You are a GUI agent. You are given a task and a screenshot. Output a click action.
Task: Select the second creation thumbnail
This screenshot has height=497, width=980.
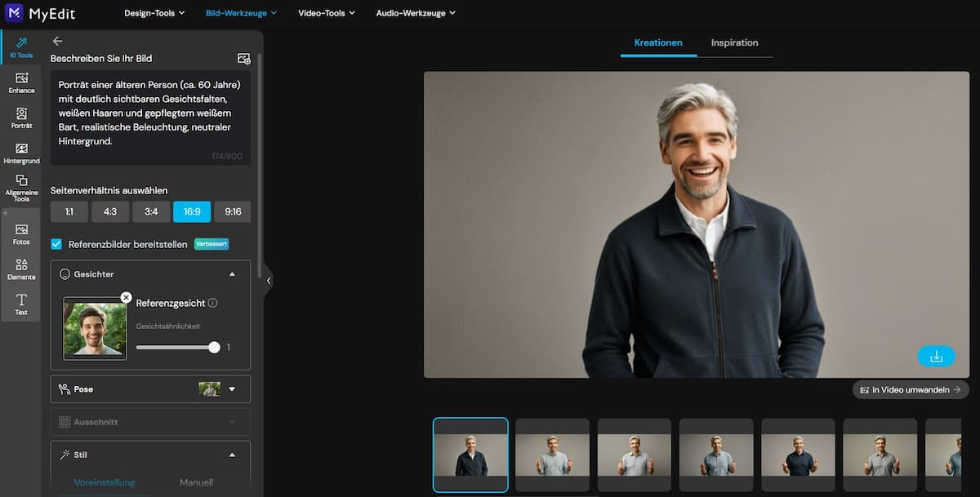pyautogui.click(x=552, y=455)
